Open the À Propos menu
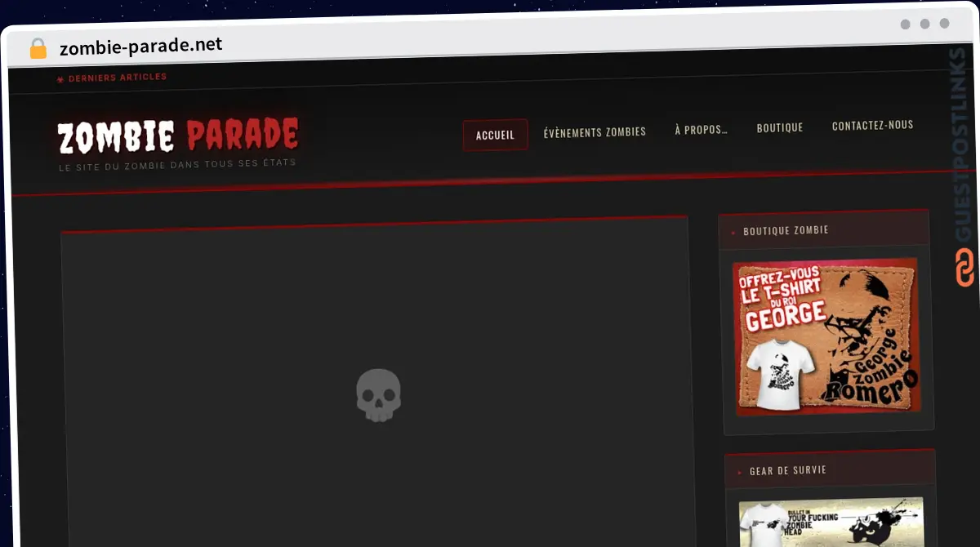The height and width of the screenshot is (547, 980). (x=701, y=130)
